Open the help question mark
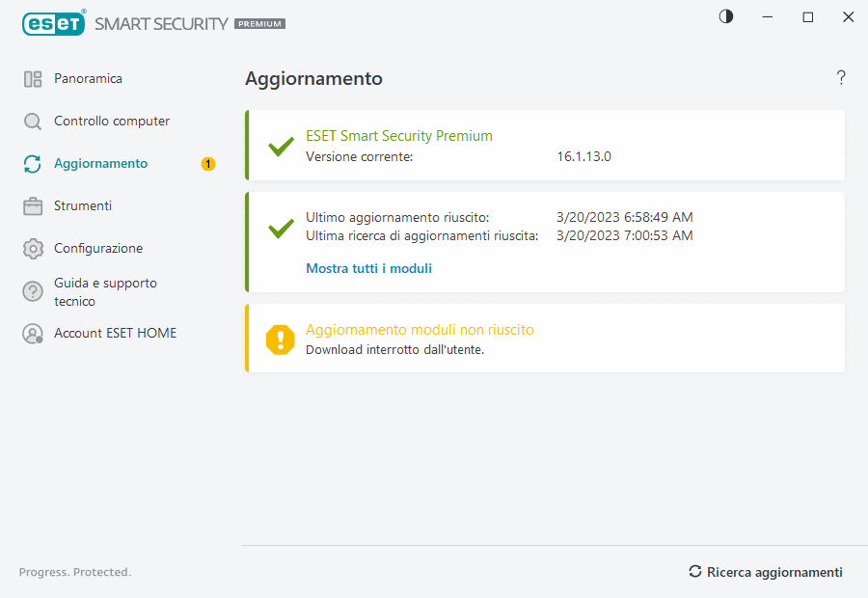Viewport: 868px width, 598px height. coord(841,78)
